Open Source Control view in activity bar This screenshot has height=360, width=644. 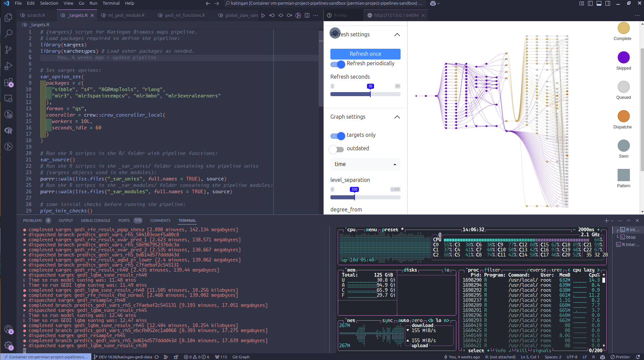point(8,50)
